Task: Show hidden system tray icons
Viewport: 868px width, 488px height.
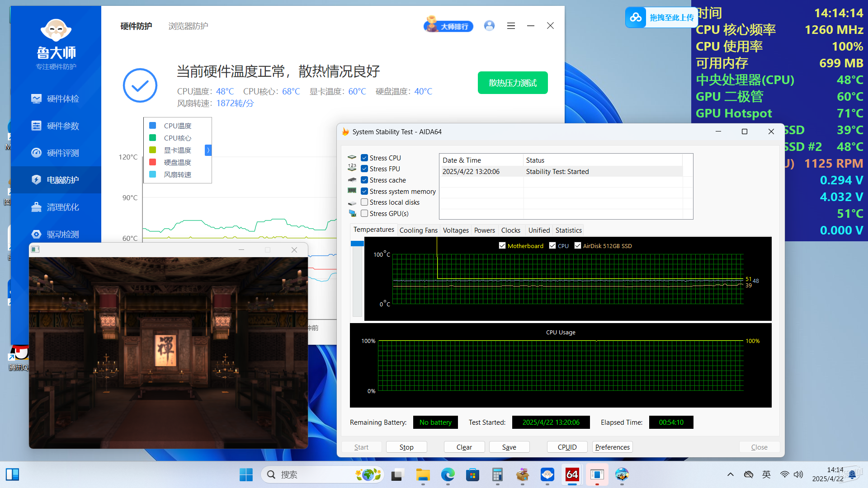Action: tap(731, 474)
